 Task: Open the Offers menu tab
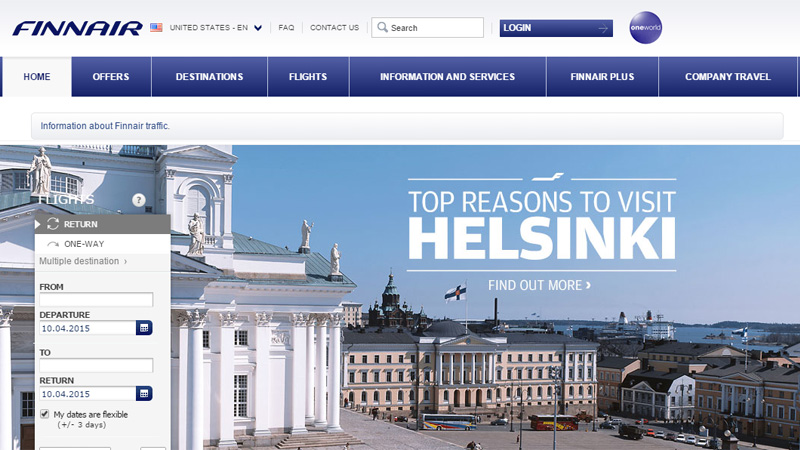pos(111,77)
